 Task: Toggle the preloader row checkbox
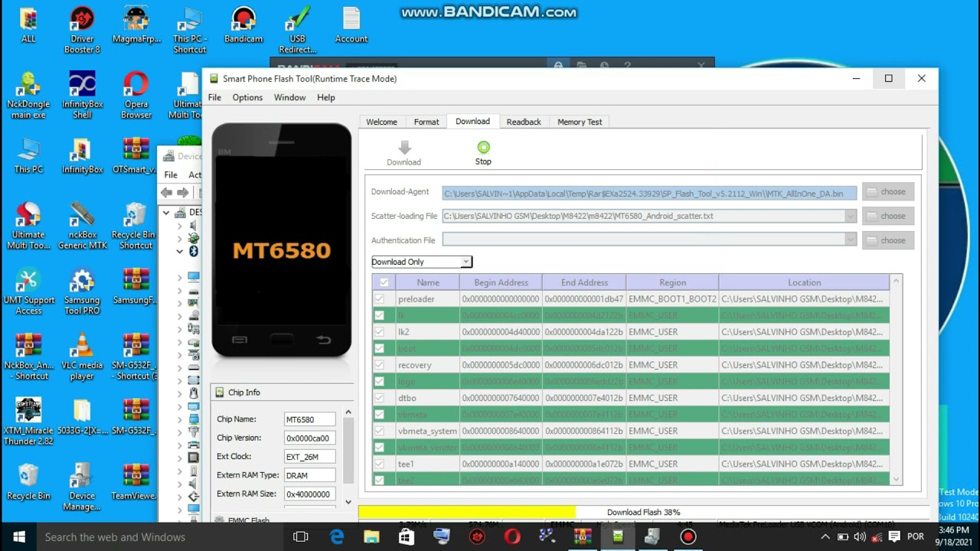click(x=379, y=299)
